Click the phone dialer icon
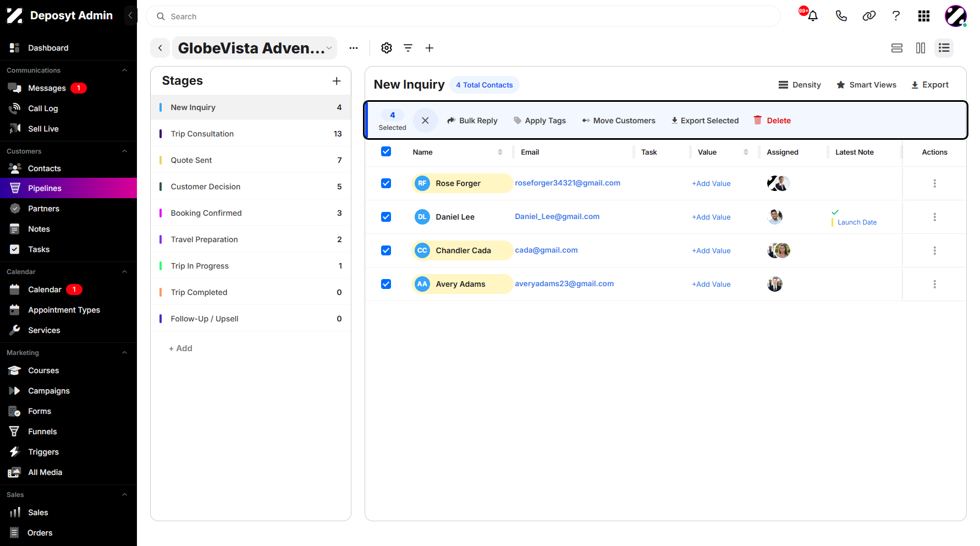Viewport: 980px width, 546px height. coord(841,16)
